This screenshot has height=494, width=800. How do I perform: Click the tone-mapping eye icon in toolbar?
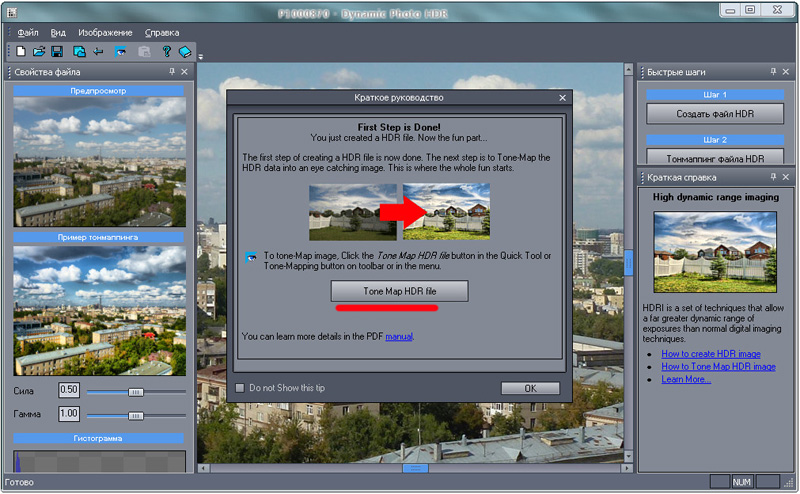click(x=120, y=52)
